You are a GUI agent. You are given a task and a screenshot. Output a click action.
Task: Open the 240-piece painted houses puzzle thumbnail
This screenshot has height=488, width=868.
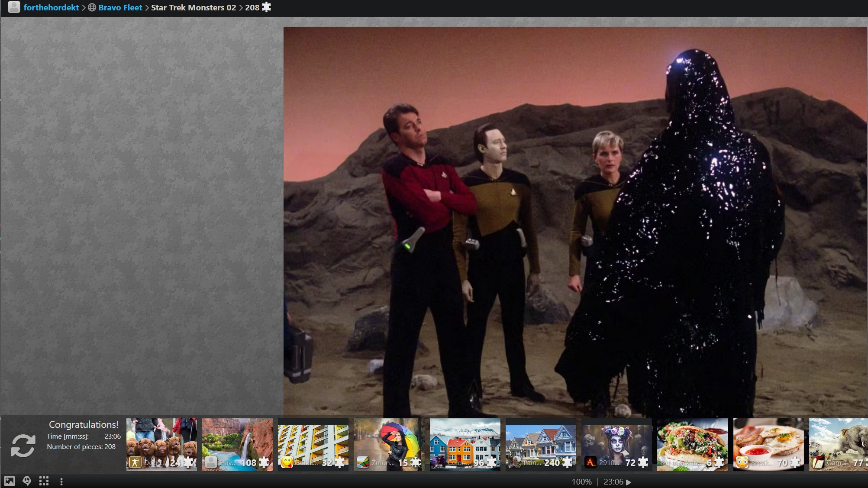click(x=541, y=444)
